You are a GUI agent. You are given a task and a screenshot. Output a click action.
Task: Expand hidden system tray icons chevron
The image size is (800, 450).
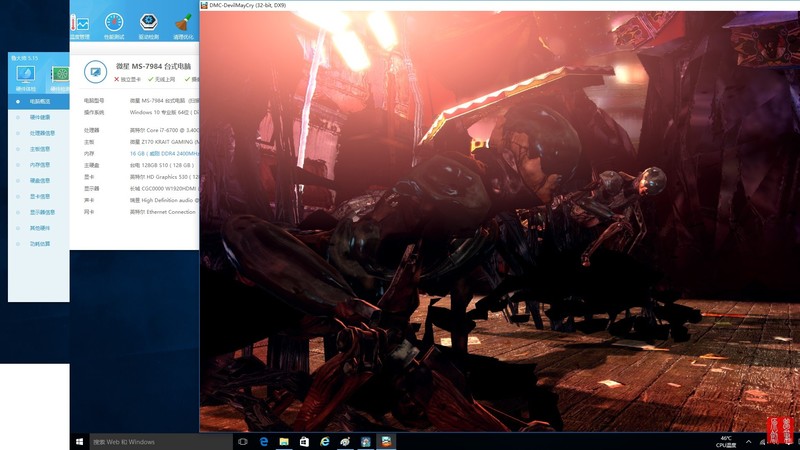tap(748, 442)
